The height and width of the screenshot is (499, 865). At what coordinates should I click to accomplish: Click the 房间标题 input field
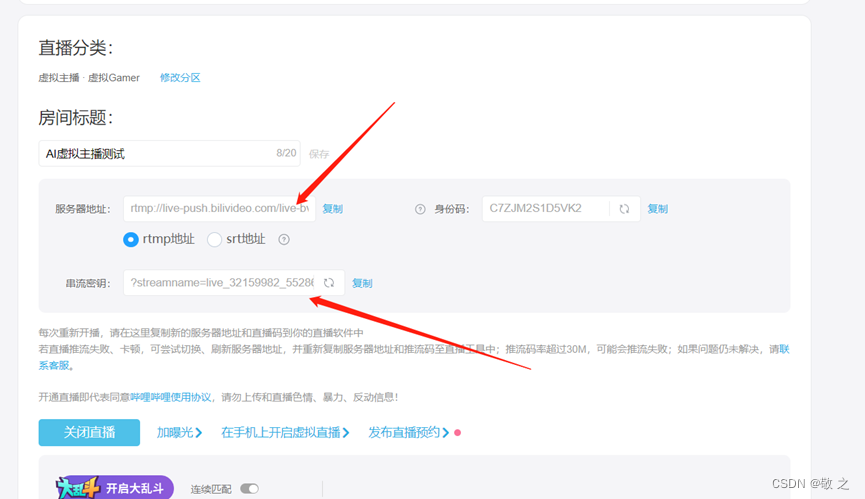(x=169, y=153)
